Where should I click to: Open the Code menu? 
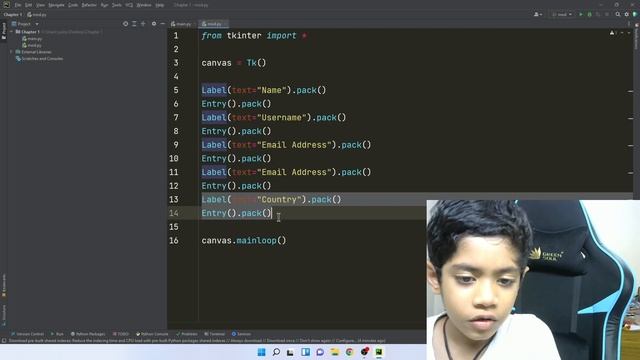[x=73, y=5]
